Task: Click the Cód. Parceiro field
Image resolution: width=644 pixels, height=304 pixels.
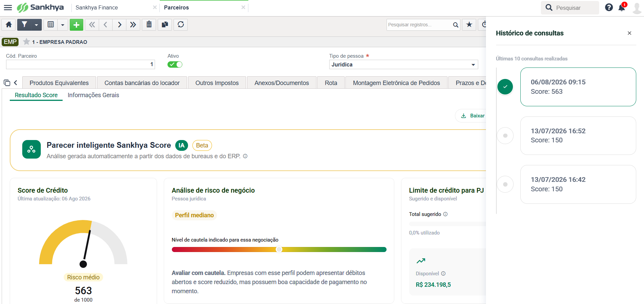Action: point(81,64)
